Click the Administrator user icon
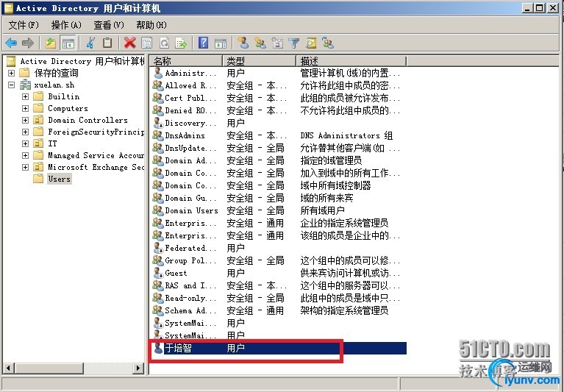Viewport: 564px width, 392px height. pos(158,73)
